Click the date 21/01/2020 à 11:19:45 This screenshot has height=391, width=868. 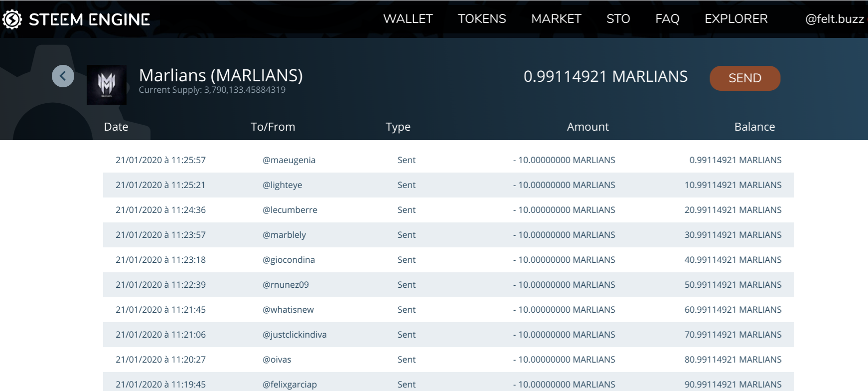tap(161, 385)
